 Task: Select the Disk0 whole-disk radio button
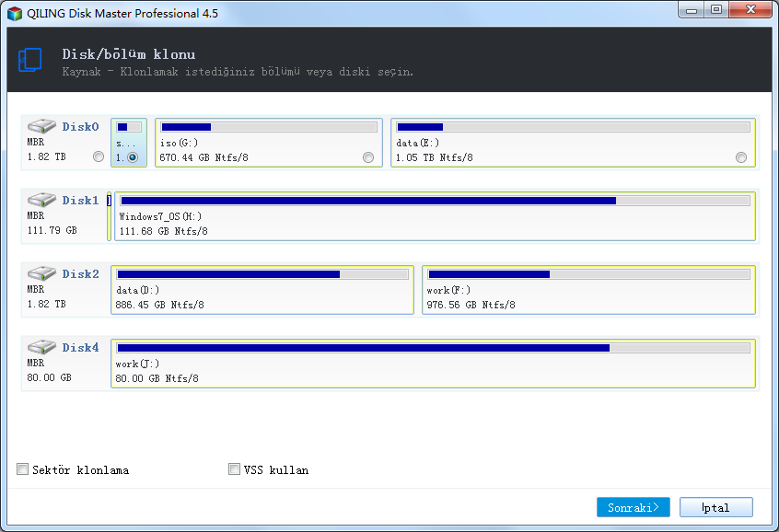pos(99,157)
